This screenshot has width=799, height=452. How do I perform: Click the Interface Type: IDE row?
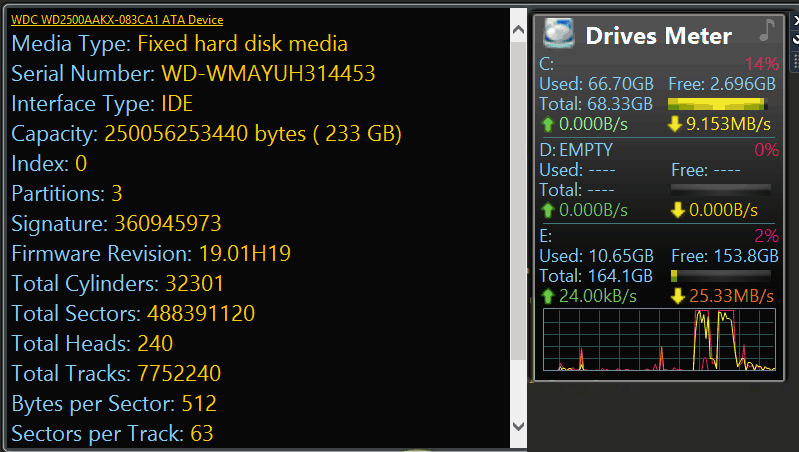[102, 104]
